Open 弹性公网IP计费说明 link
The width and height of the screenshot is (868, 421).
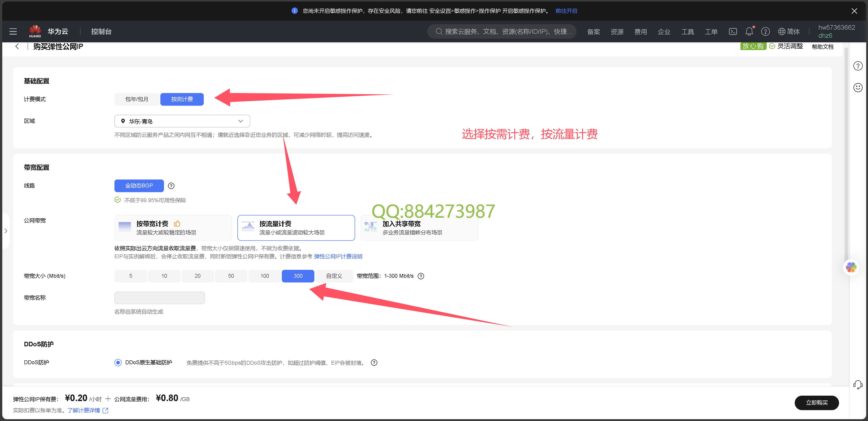coord(338,256)
